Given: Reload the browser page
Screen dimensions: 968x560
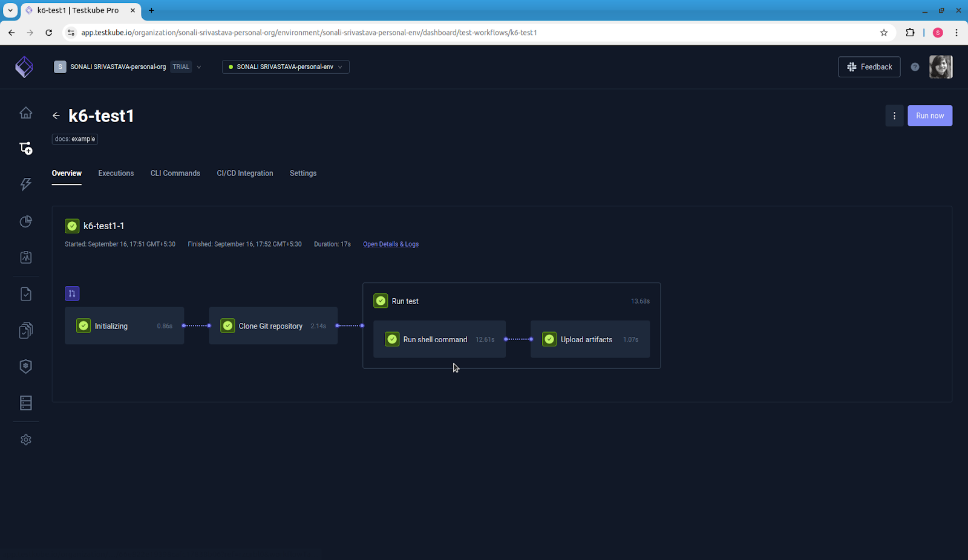Looking at the screenshot, I should pos(49,33).
